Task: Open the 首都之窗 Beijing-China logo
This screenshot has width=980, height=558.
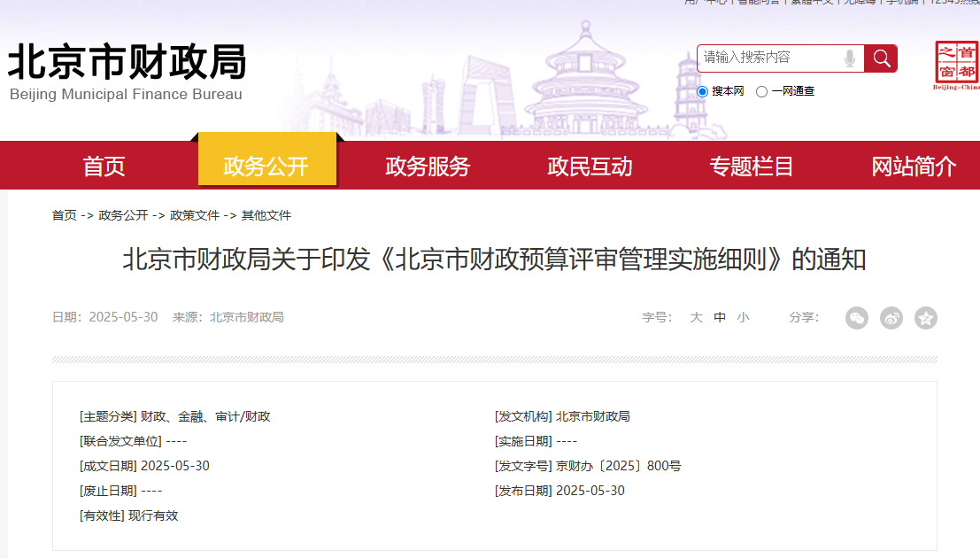Action: tap(956, 66)
